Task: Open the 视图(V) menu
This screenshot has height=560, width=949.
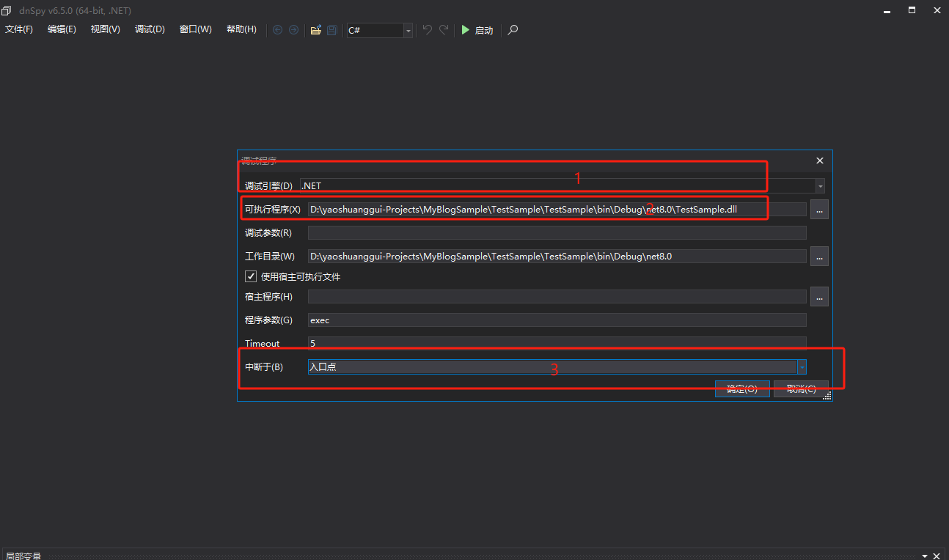Action: (x=104, y=29)
